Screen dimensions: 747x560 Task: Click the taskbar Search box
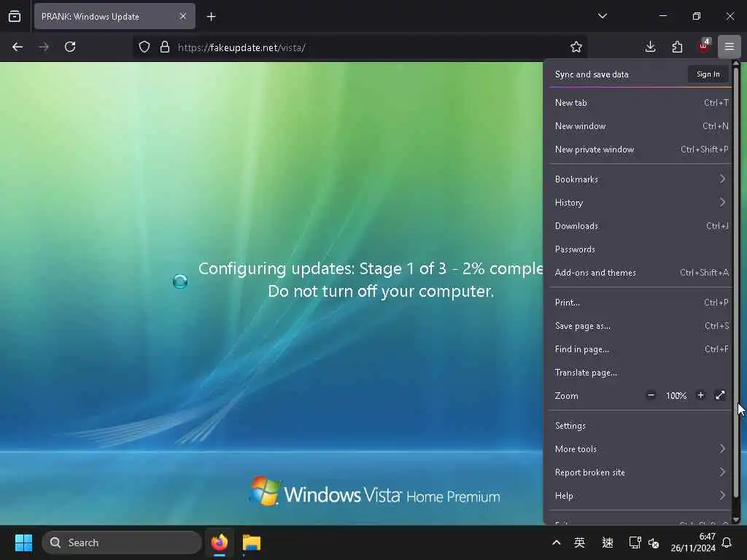click(122, 542)
